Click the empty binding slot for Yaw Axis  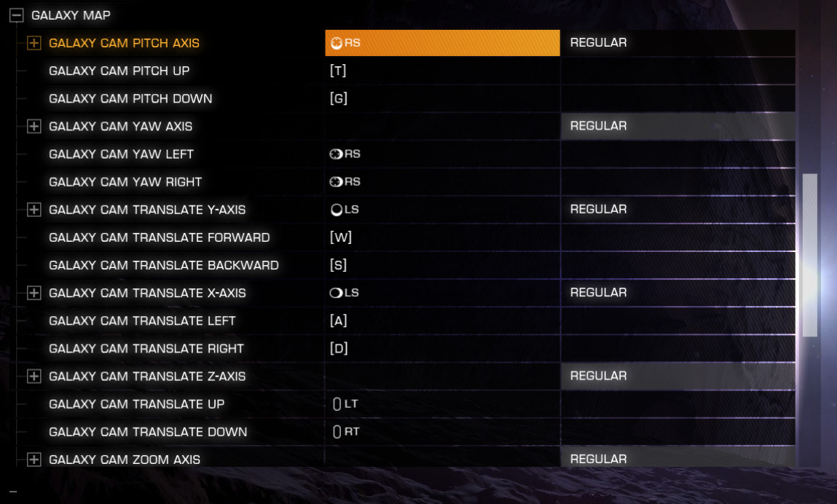click(x=442, y=127)
